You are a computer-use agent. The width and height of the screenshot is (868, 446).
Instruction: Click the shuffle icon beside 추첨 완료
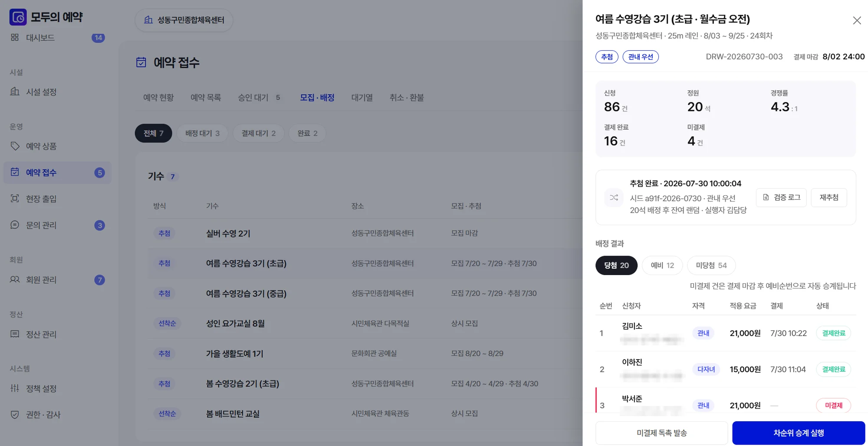(x=614, y=197)
